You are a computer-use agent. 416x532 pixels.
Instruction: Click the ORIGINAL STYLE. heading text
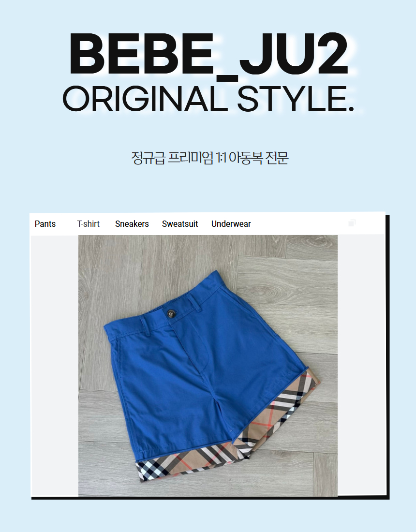[208, 99]
